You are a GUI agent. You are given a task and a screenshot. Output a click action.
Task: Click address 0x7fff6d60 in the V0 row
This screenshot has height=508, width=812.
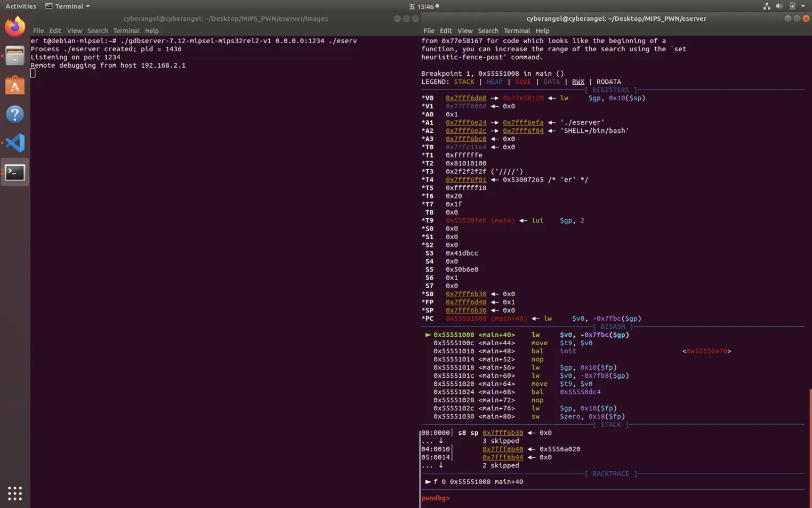[466, 98]
